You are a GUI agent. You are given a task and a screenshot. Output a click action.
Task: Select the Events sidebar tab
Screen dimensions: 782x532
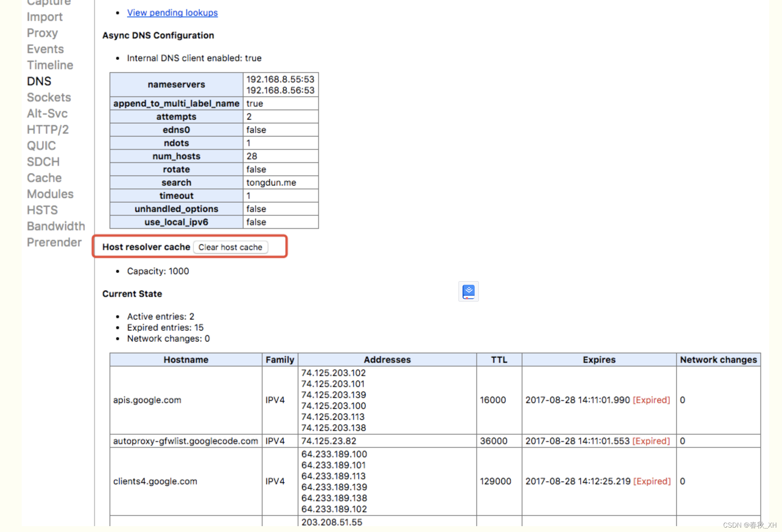45,49
